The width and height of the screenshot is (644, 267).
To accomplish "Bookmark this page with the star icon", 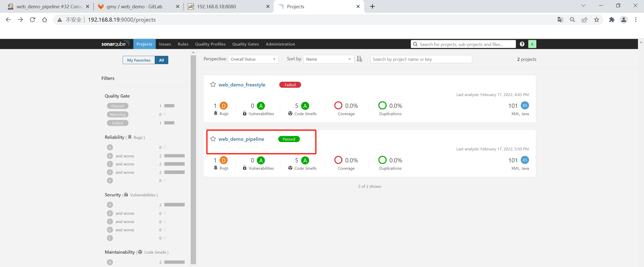I will [x=596, y=20].
